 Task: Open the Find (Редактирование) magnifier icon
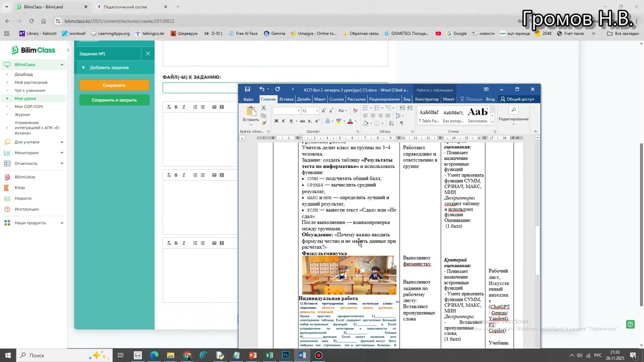click(x=513, y=110)
